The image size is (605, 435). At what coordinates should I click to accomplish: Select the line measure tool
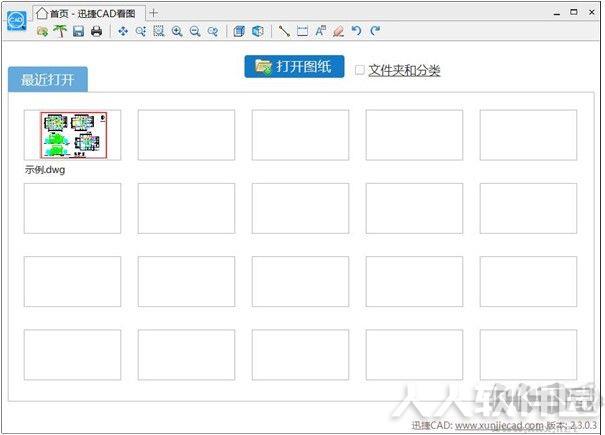pyautogui.click(x=284, y=31)
